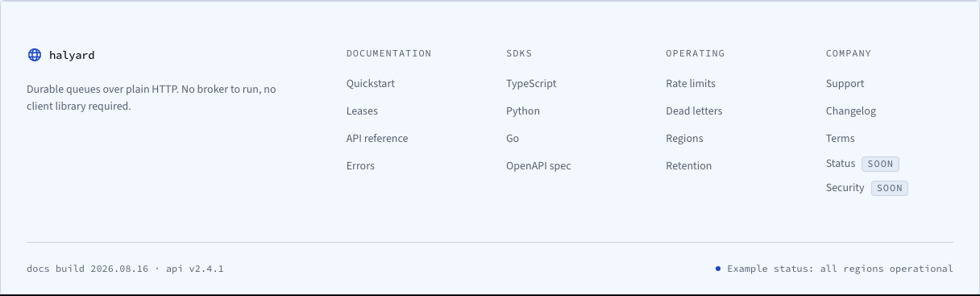The image size is (980, 296).
Task: Click the OPERATING column heading
Action: tap(696, 53)
